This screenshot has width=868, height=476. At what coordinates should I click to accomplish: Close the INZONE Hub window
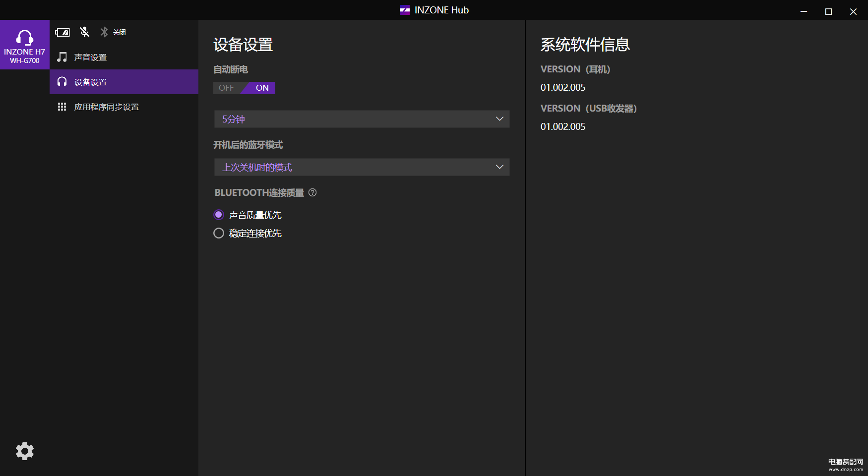click(853, 11)
